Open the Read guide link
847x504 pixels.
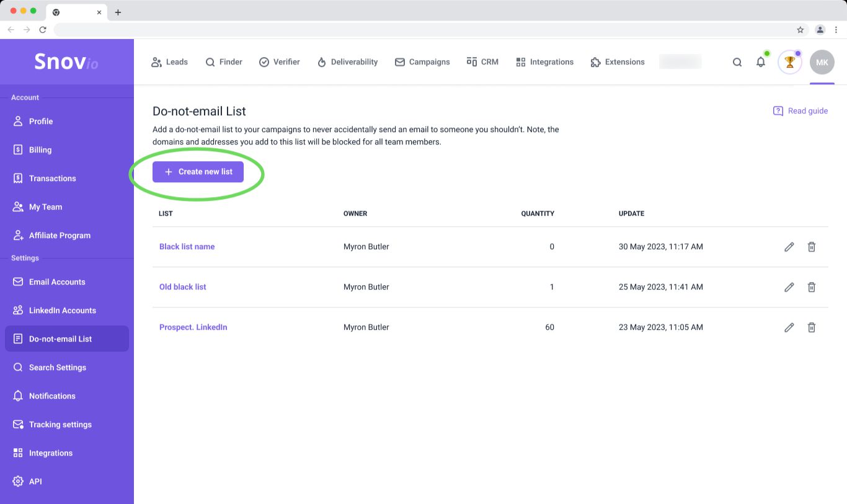800,111
